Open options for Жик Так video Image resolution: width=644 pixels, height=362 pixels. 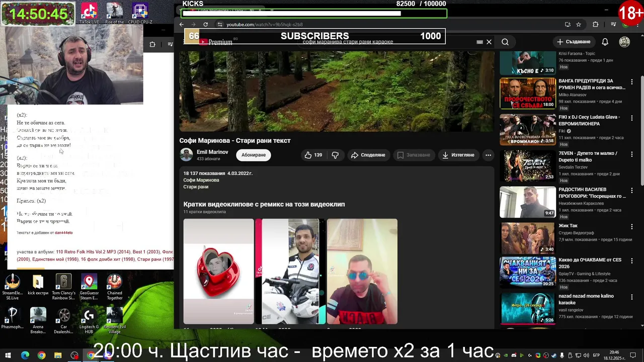tap(632, 226)
